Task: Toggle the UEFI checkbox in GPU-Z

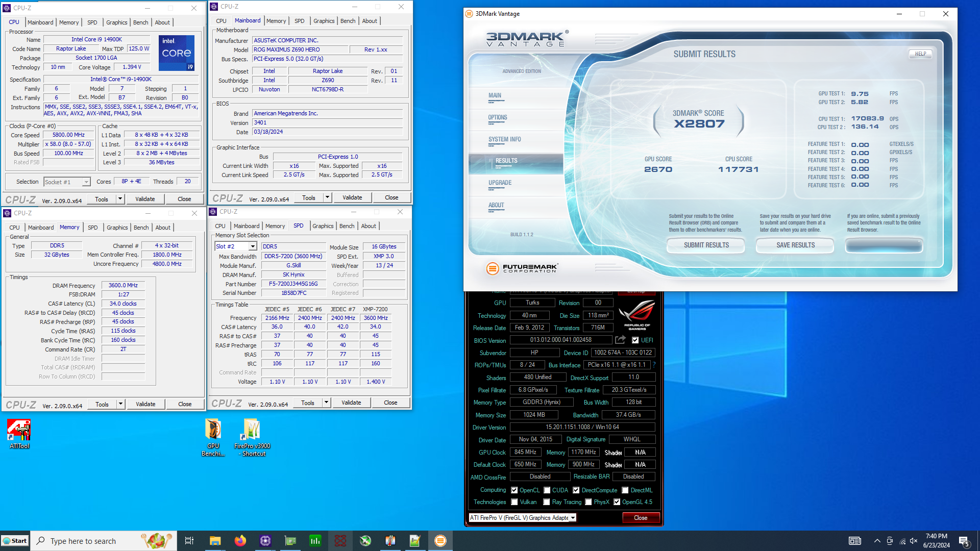Action: click(635, 340)
